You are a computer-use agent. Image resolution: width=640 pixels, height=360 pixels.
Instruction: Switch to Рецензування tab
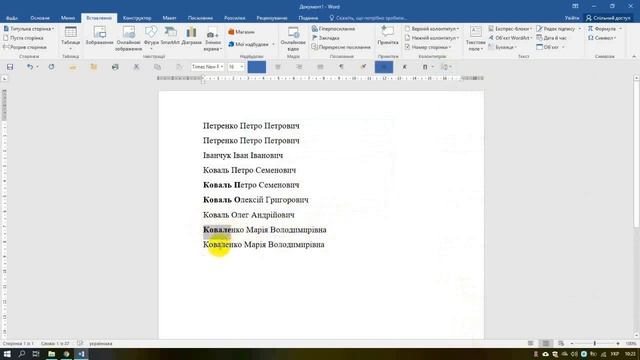coord(272,18)
